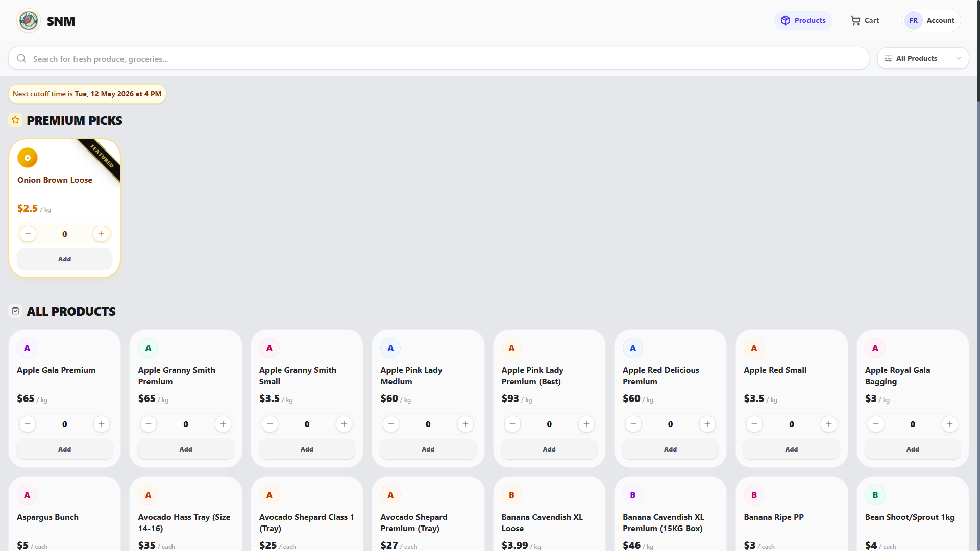The image size is (980, 551).
Task: Increase Apple Red Small quantity
Action: click(x=829, y=424)
